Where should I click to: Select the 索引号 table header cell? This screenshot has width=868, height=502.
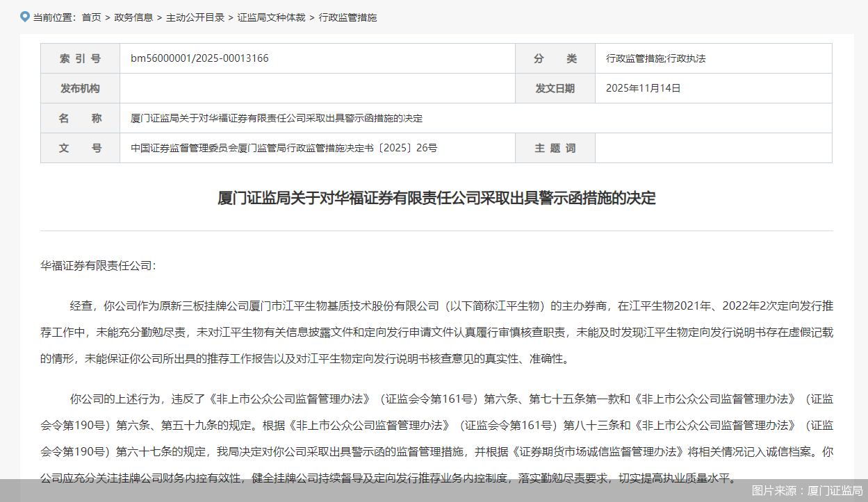point(80,58)
